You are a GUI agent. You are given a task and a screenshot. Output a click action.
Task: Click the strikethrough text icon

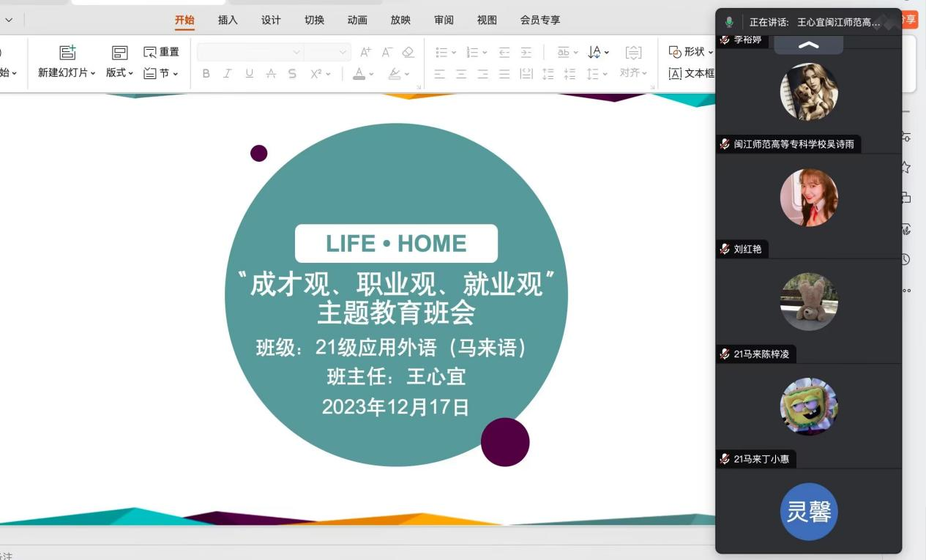click(x=271, y=73)
